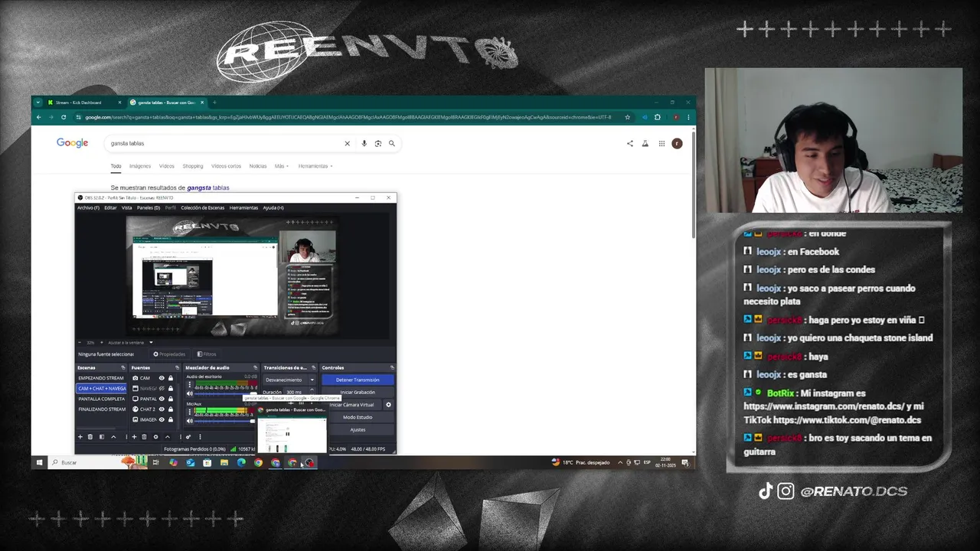Open the Imágenes tab in Google results

tap(140, 166)
